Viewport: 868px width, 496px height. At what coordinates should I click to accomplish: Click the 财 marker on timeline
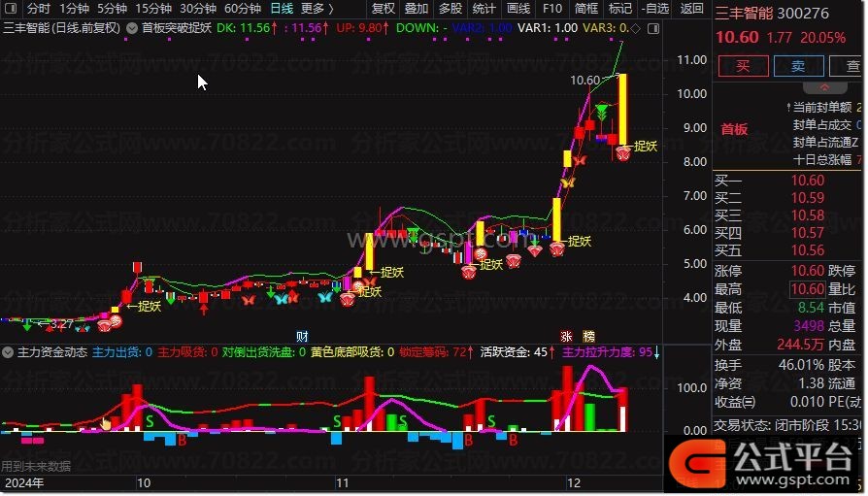(302, 337)
